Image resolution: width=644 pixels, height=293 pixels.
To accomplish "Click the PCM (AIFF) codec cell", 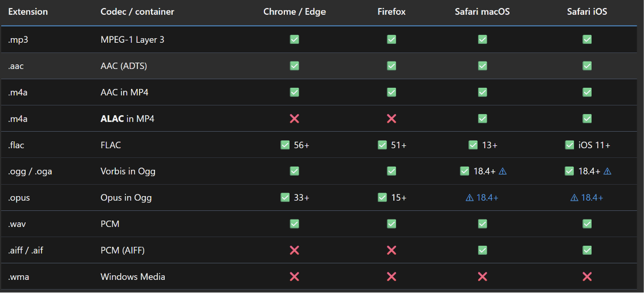I will (123, 250).
